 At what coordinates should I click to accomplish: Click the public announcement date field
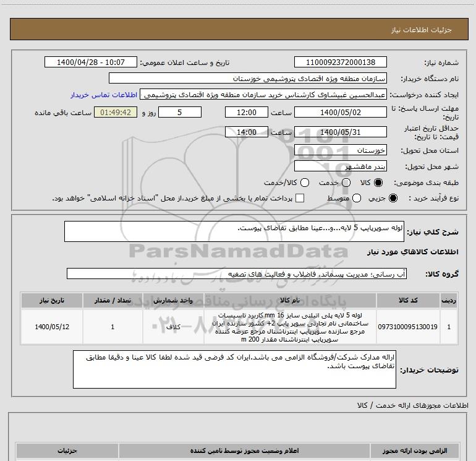tap(91, 62)
